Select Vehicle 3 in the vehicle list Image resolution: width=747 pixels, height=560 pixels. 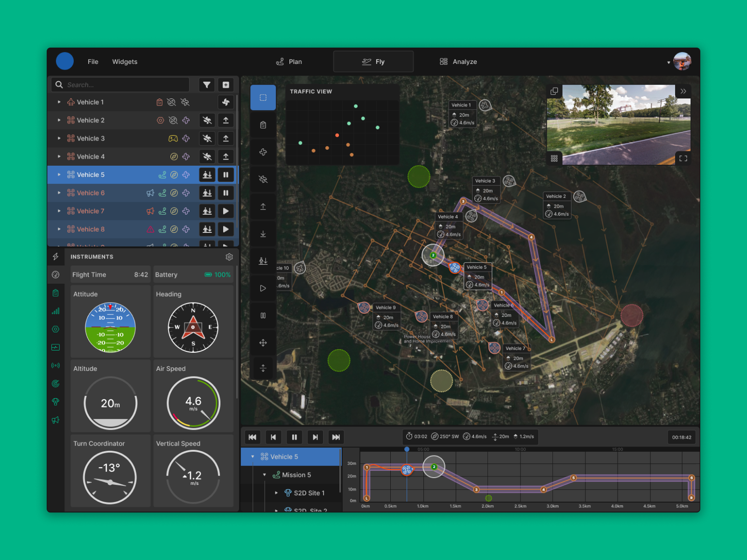click(x=91, y=139)
